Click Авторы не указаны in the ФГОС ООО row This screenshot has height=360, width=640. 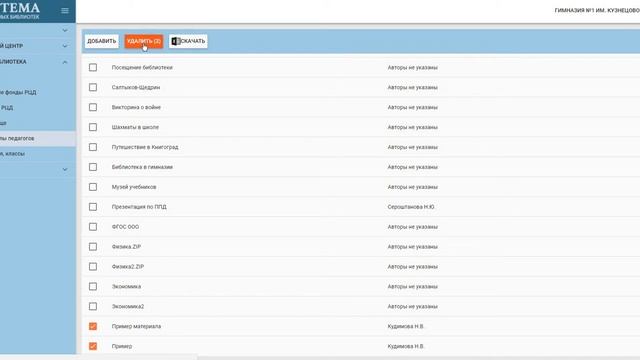tap(413, 227)
